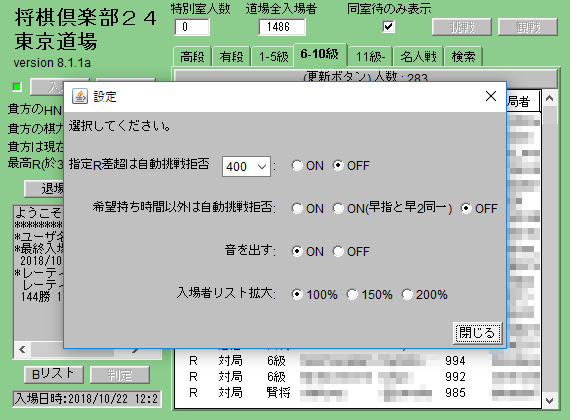Image resolution: width=570 pixels, height=420 pixels.
Task: Click the message pane left scroll arrow
Action: 23,349
